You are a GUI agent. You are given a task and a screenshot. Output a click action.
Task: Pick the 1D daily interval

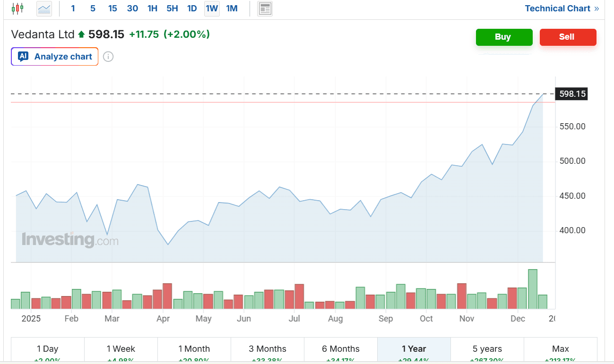pos(192,8)
